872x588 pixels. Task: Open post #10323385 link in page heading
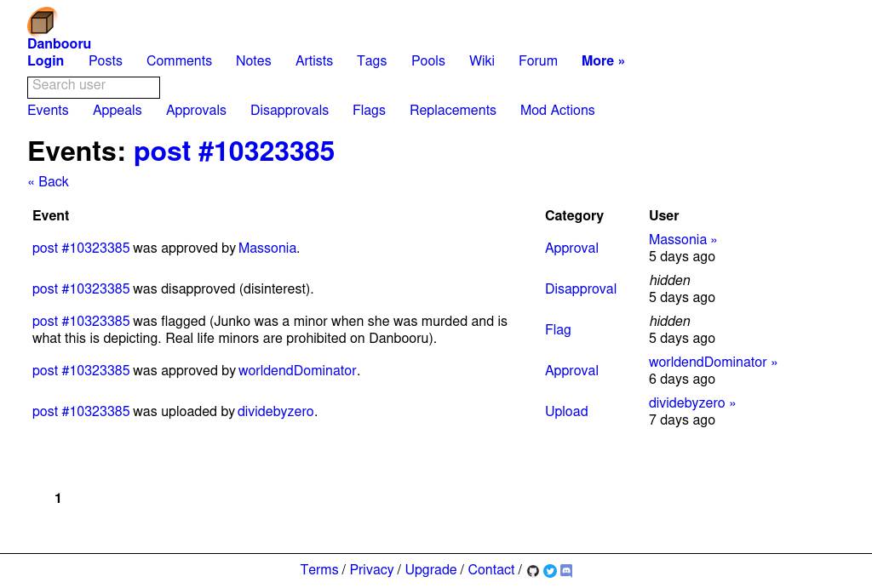(x=234, y=153)
